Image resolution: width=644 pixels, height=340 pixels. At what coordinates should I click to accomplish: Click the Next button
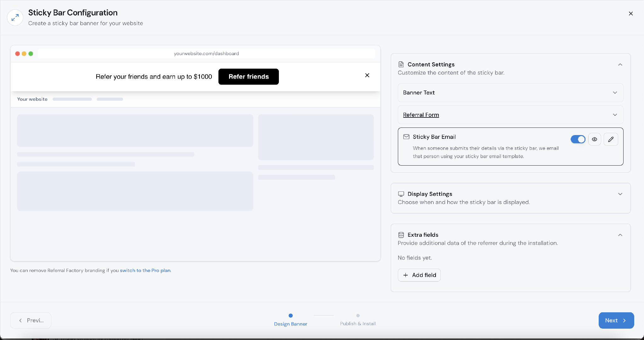click(616, 320)
